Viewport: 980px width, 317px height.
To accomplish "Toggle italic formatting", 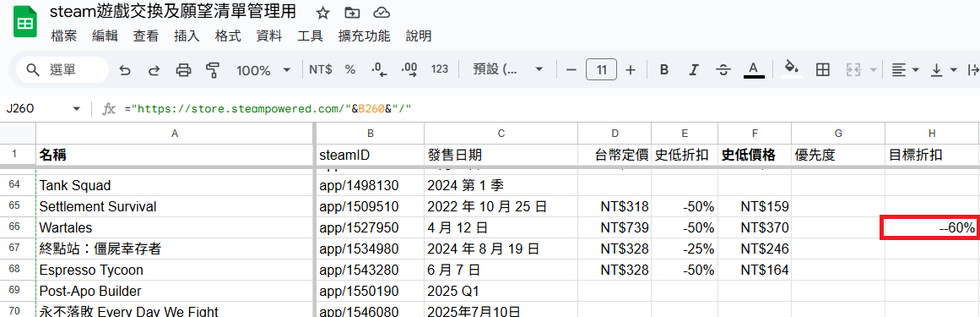I will [x=693, y=69].
